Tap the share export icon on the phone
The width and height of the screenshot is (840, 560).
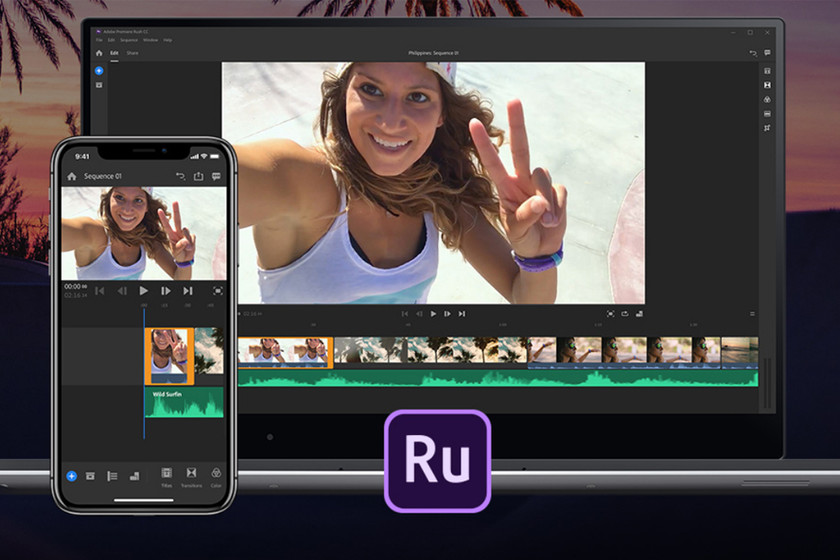198,176
